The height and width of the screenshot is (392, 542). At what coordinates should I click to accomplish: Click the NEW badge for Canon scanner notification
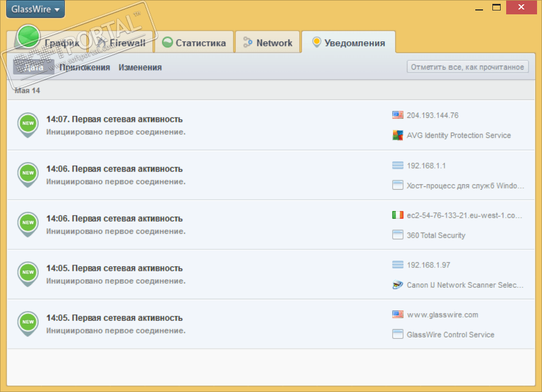click(28, 274)
